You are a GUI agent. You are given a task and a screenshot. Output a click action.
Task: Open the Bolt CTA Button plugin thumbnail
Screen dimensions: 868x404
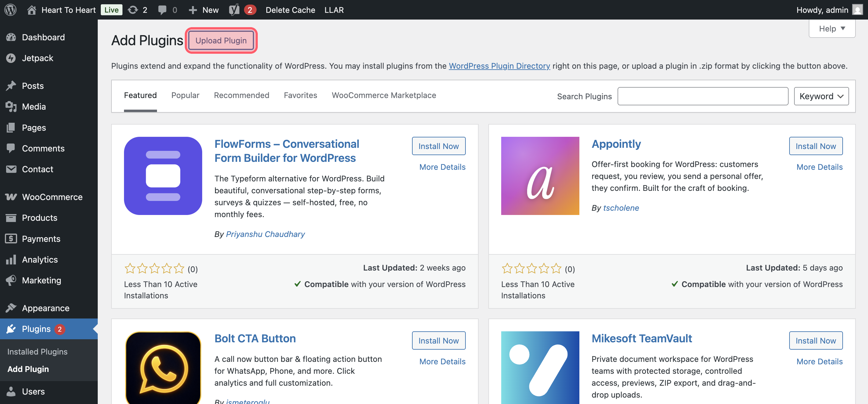coord(163,368)
